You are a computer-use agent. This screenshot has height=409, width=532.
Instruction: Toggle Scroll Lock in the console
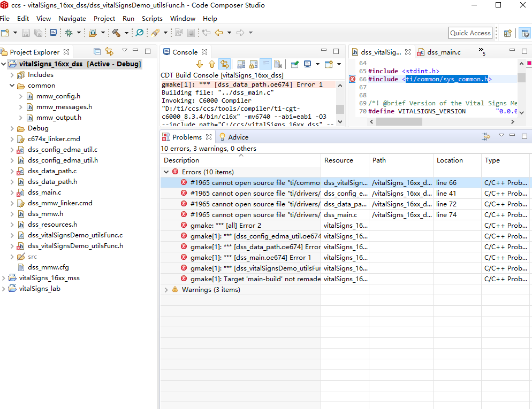point(253,64)
